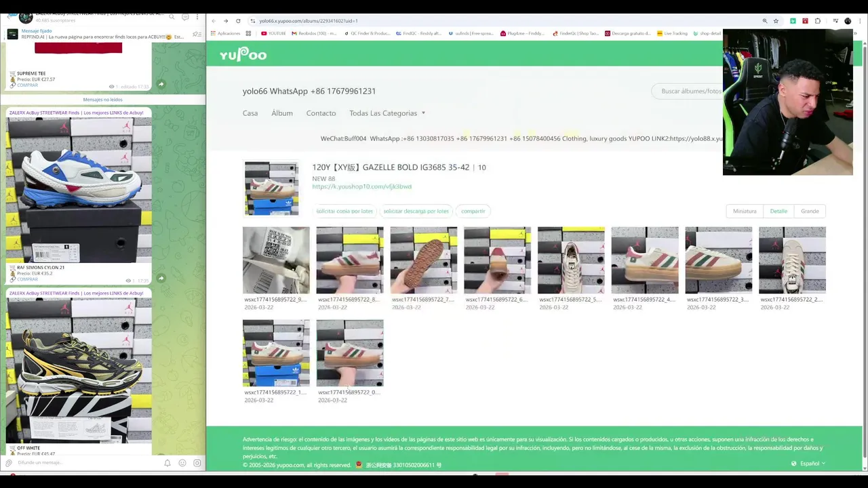Toggle silent broadcast bell icon
868x488 pixels.
(x=167, y=463)
